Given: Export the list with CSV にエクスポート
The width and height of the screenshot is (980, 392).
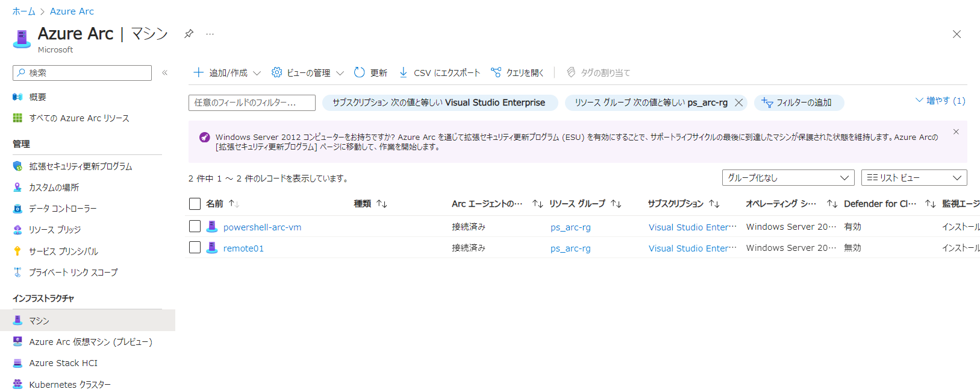Looking at the screenshot, I should 439,73.
